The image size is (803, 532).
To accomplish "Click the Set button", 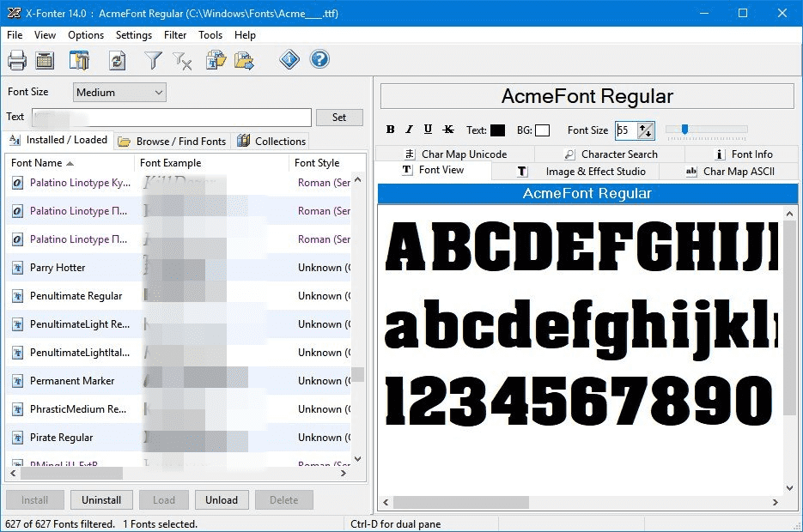I will point(339,118).
